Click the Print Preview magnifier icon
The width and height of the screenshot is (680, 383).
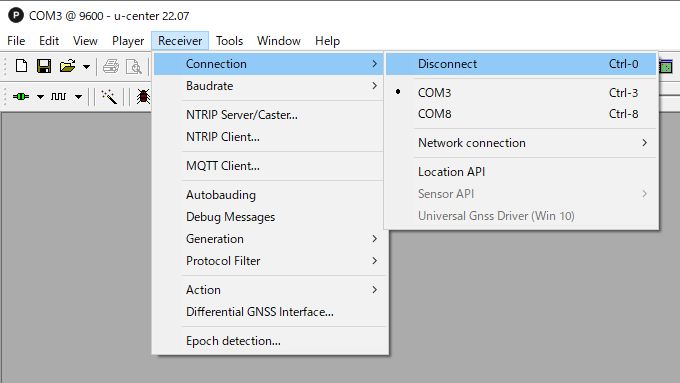(x=134, y=66)
